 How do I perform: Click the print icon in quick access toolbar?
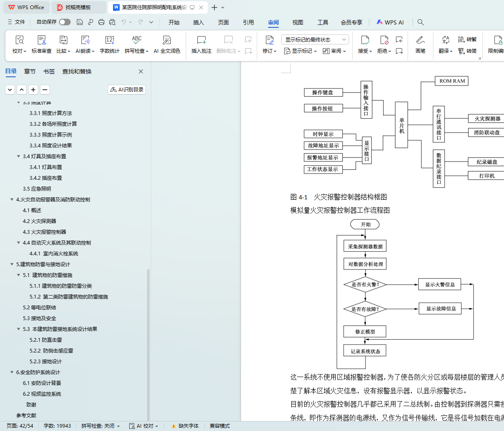pyautogui.click(x=101, y=22)
